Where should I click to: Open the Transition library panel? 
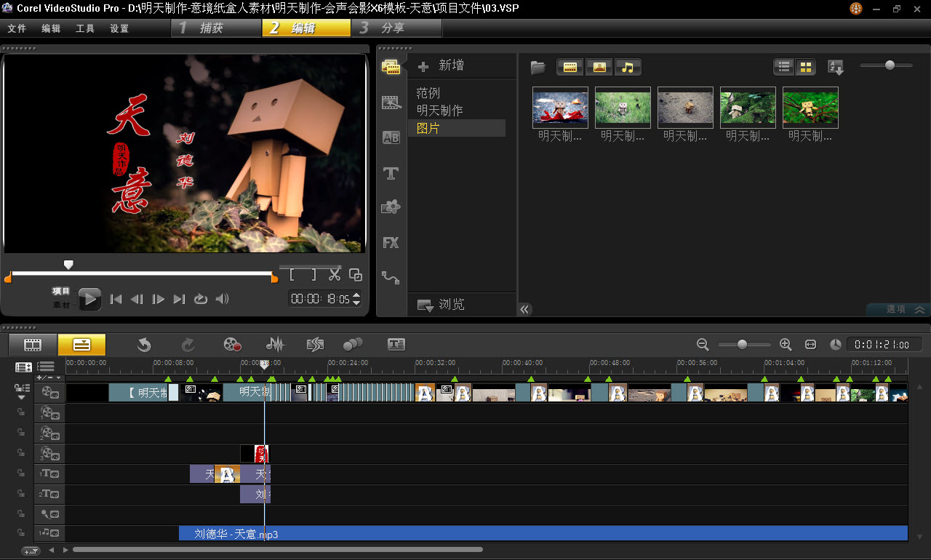pos(391,137)
